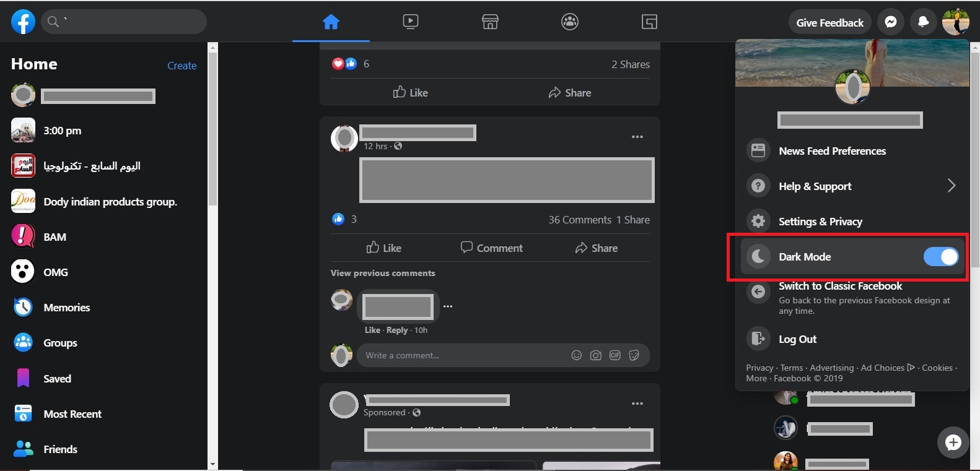The height and width of the screenshot is (471, 980).
Task: Insert an emoji in the comment
Action: [x=577, y=355]
